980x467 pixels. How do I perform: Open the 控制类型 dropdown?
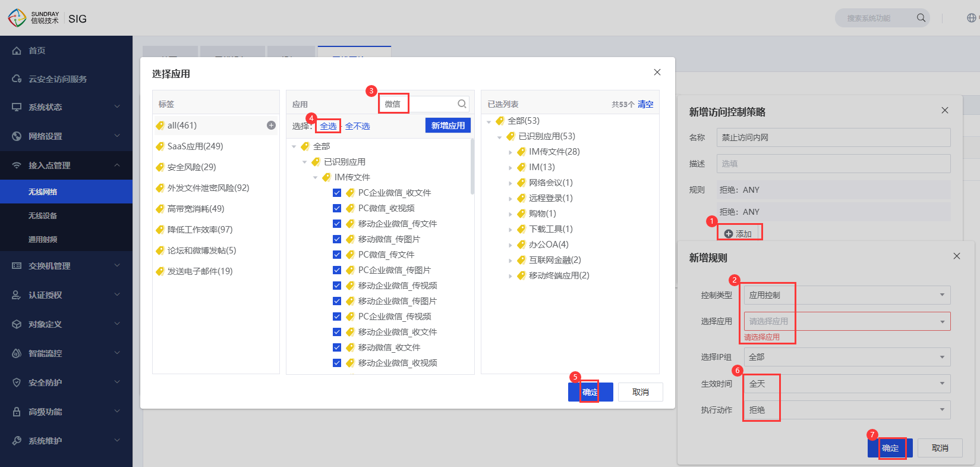(x=847, y=295)
